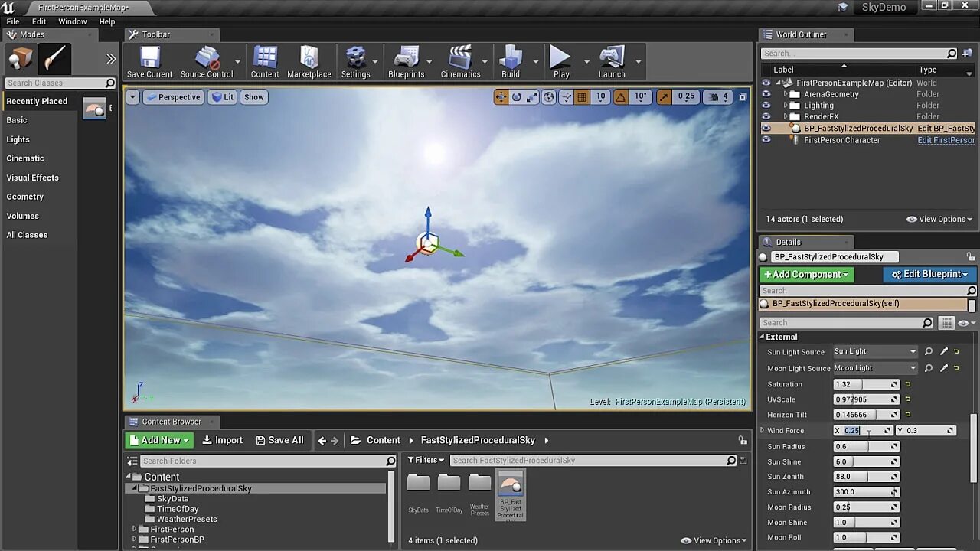This screenshot has width=980, height=551.
Task: Select the translate gizmo tool in viewport
Action: 501,96
